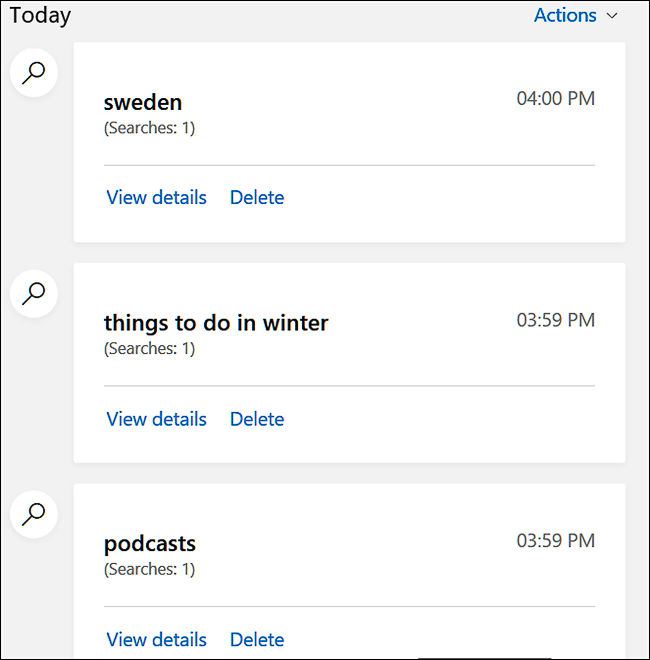The width and height of the screenshot is (650, 660).
Task: Click magnifier icon next to things to do in winter
Action: coord(34,293)
